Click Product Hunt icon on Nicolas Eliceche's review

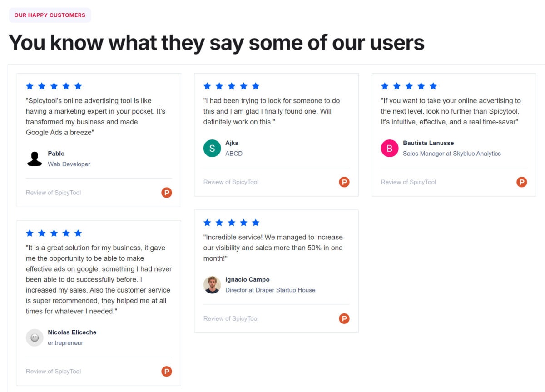pyautogui.click(x=167, y=372)
